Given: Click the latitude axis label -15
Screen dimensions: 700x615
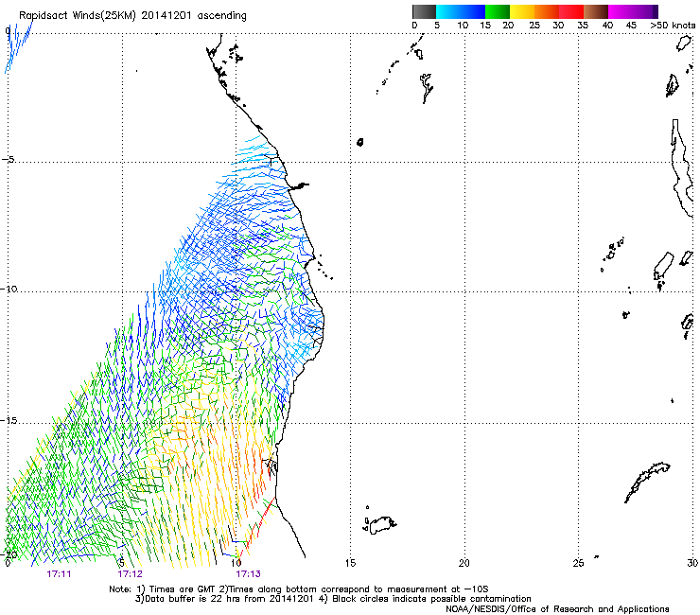Looking at the screenshot, I should pyautogui.click(x=9, y=421).
